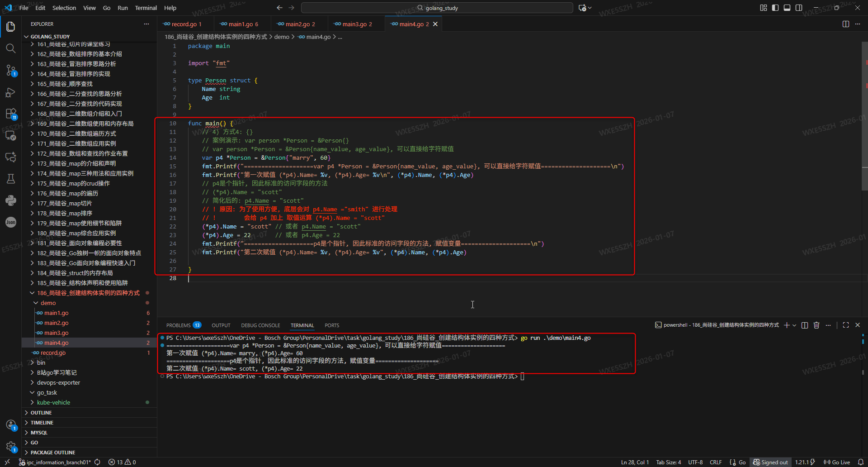Screen dimensions: 868x467
Task: Toggle the primary side bar visibility
Action: click(775, 8)
